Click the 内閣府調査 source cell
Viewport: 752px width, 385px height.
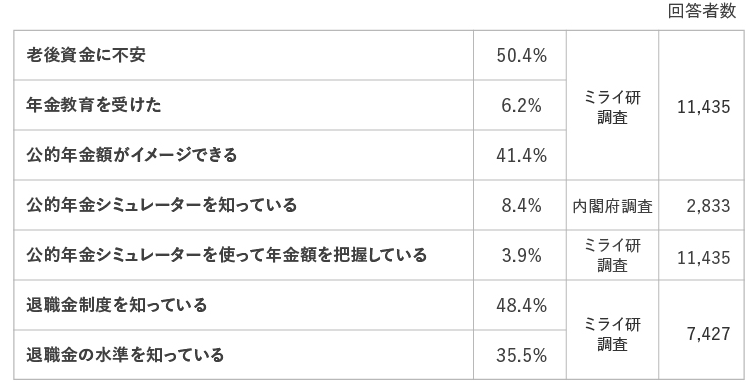pos(612,205)
